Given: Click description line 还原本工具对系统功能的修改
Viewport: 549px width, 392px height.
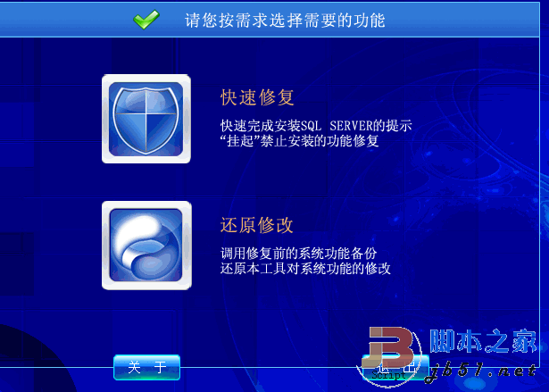Looking at the screenshot, I should 305,269.
